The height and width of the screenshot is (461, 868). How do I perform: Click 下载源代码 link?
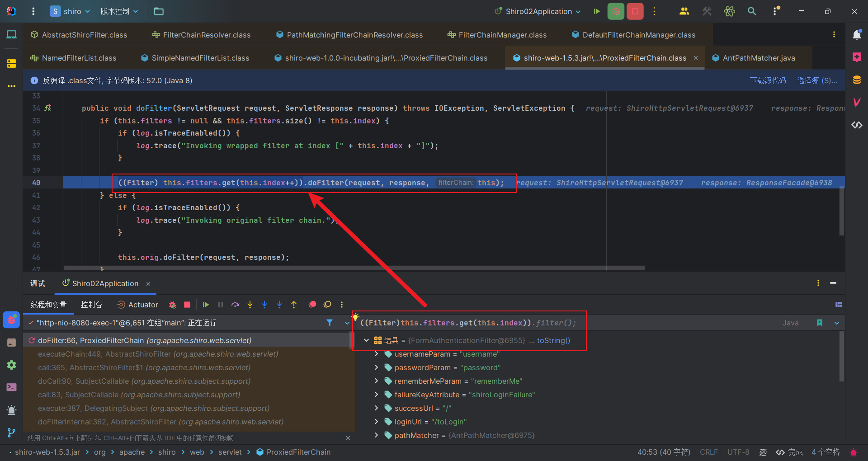(x=768, y=80)
